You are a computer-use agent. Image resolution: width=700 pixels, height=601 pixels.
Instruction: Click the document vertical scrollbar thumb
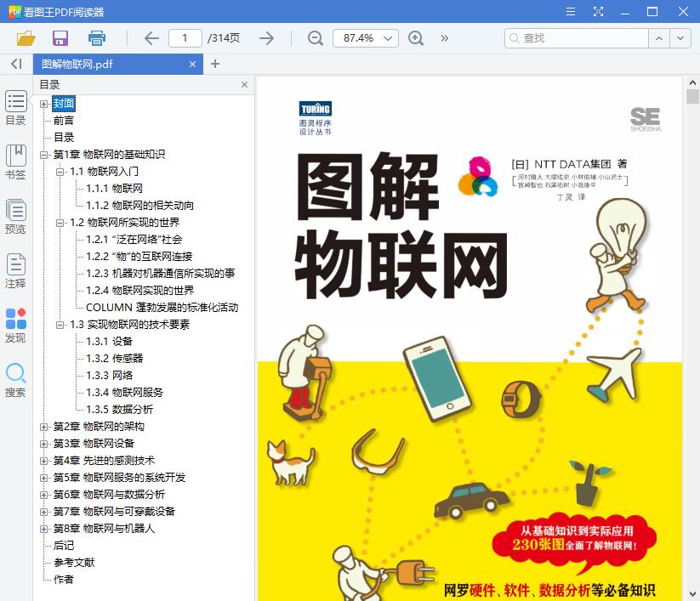692,96
